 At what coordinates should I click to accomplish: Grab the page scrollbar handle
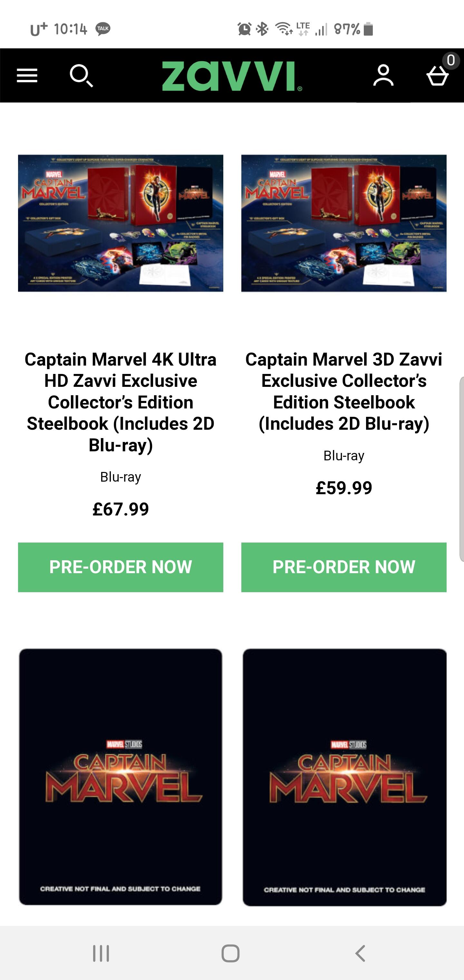(461, 469)
